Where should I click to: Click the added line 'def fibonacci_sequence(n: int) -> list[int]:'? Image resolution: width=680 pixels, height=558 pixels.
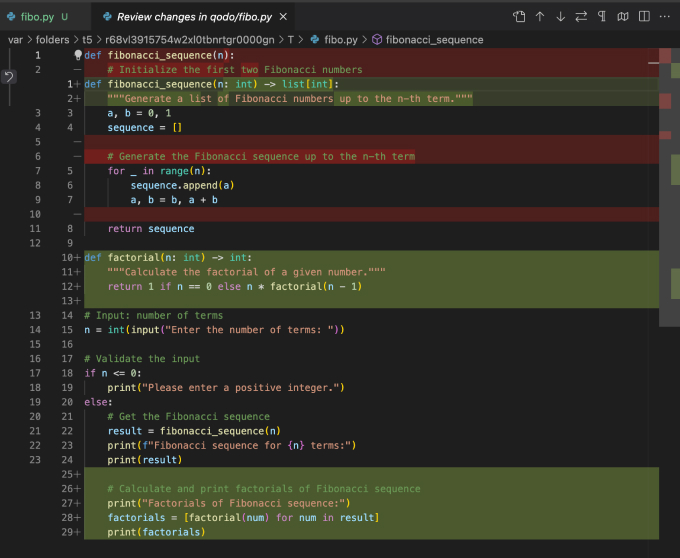click(212, 84)
